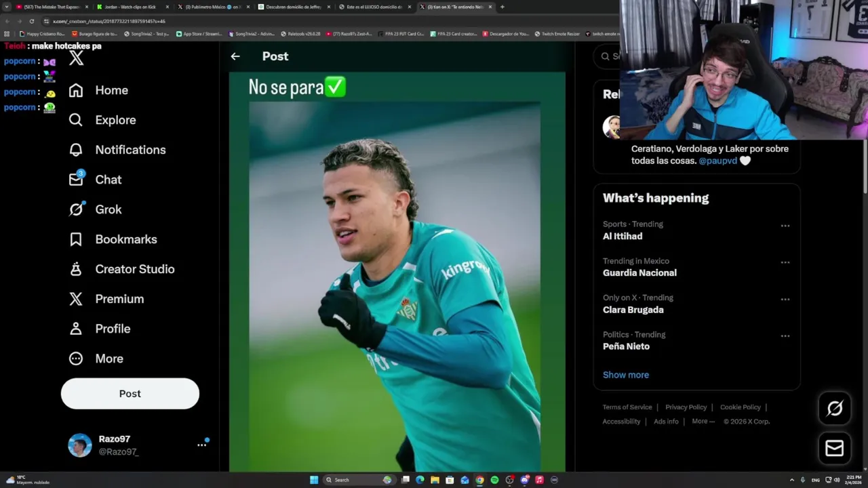Go back using the Post arrow
Image resolution: width=868 pixels, height=488 pixels.
point(235,56)
